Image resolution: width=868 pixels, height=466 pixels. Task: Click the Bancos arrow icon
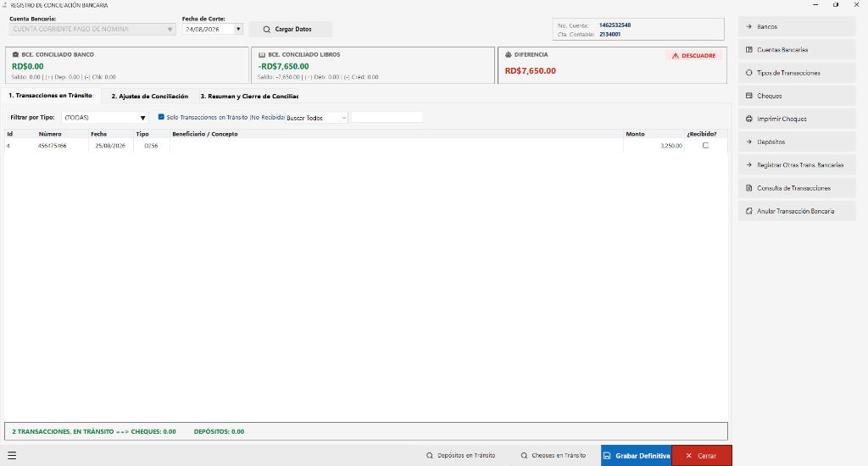[x=749, y=26]
